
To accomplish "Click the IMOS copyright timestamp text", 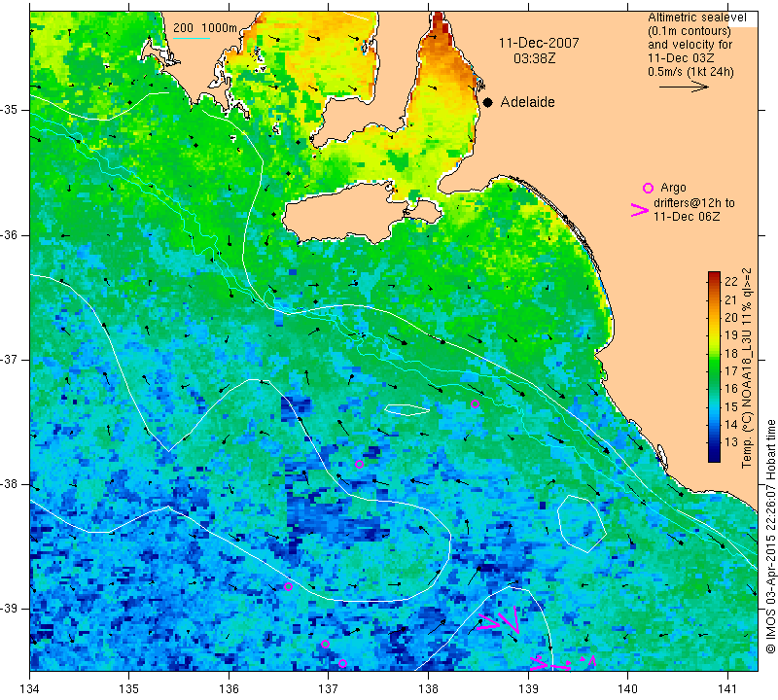I will (770, 536).
